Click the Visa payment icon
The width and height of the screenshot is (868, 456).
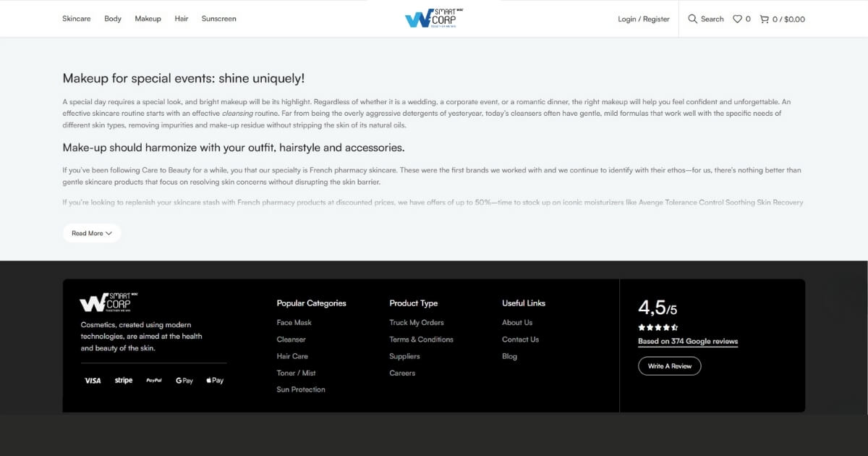93,381
